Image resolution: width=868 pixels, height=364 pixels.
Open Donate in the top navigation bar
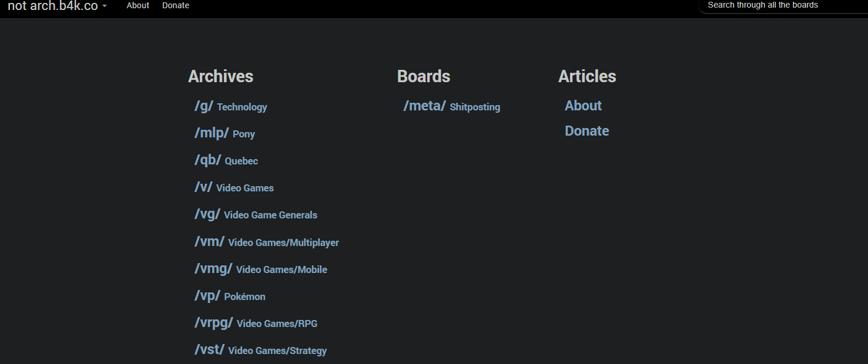click(176, 5)
